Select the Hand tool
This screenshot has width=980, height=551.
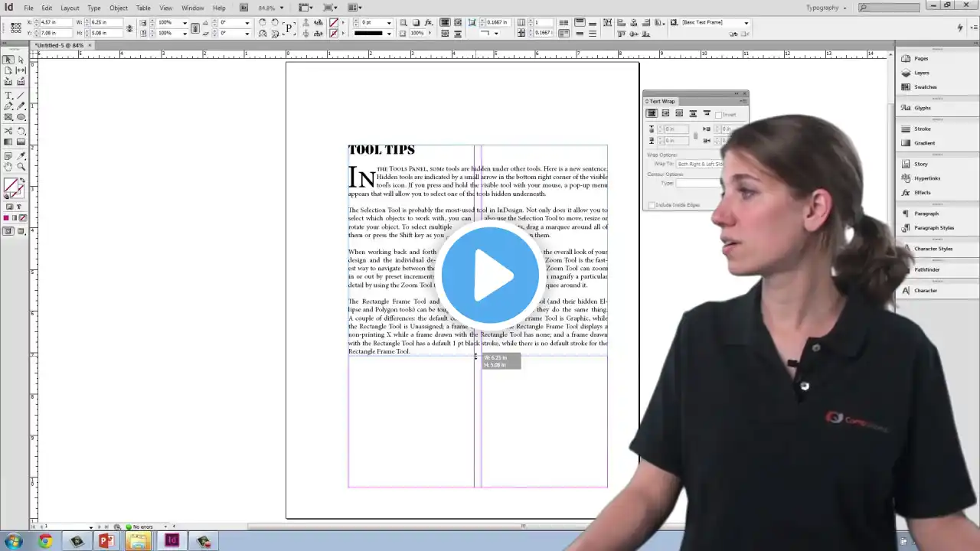pos(8,166)
